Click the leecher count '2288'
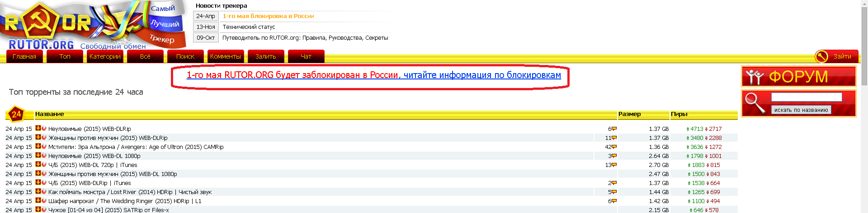The width and height of the screenshot is (868, 213). point(715,138)
